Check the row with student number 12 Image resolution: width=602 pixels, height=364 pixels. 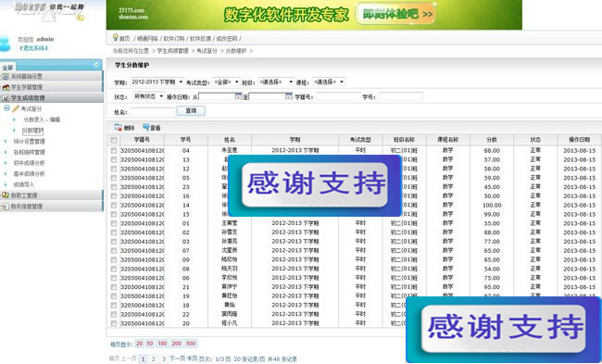(x=114, y=169)
